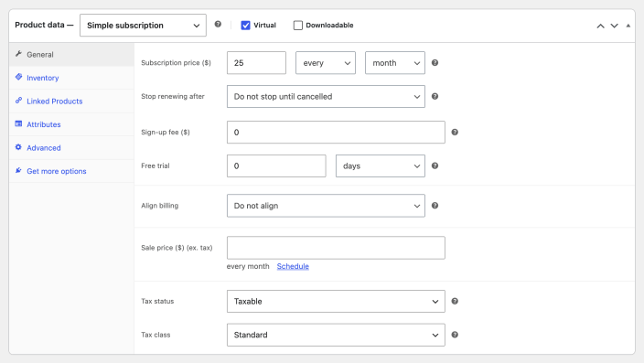Click the plug icon beside Get more options
Image resolution: width=644 pixels, height=363 pixels.
click(x=18, y=170)
